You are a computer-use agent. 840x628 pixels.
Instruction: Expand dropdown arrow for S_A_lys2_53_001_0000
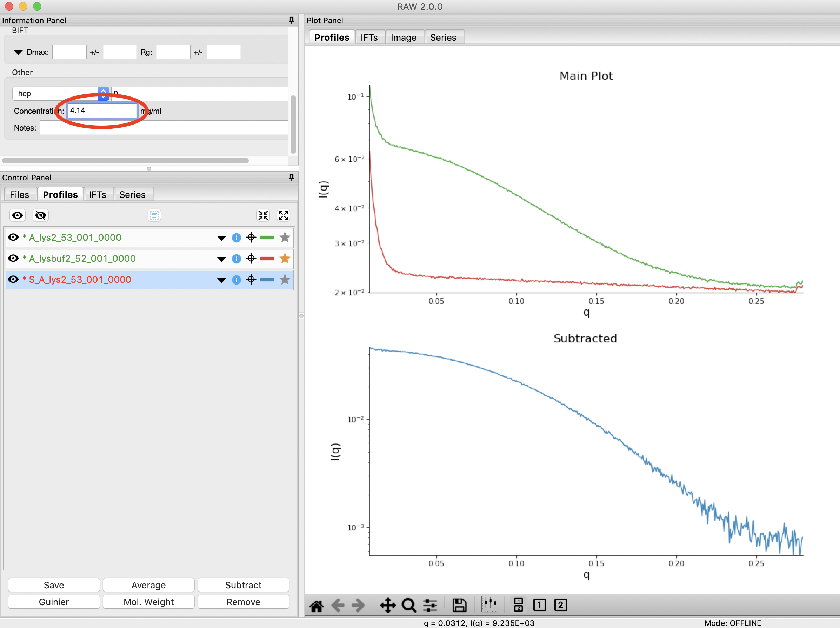(222, 280)
